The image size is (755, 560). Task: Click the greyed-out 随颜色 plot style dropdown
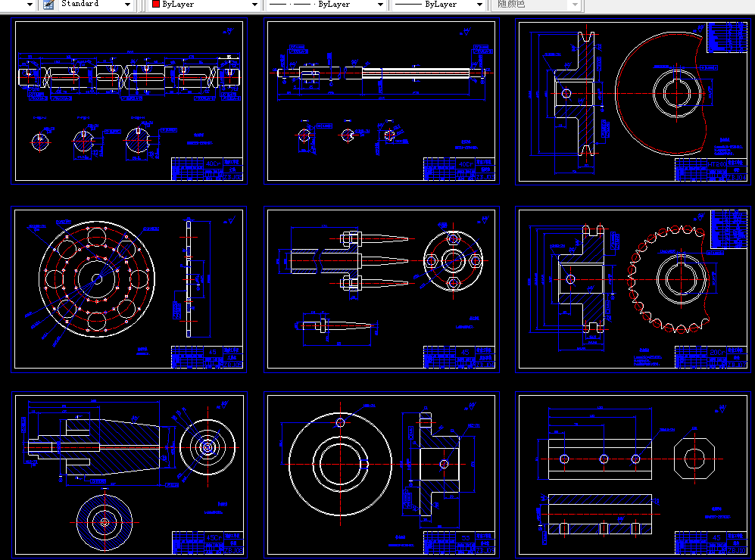538,5
